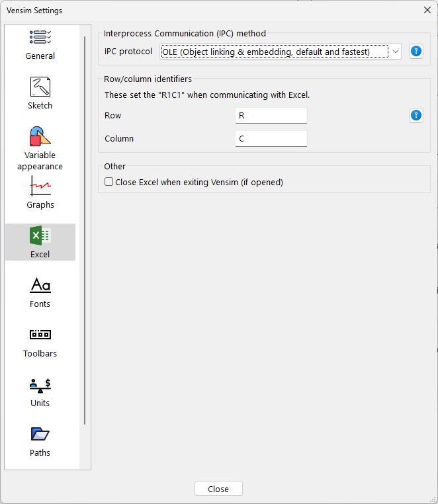Image resolution: width=438 pixels, height=504 pixels.
Task: Click help icon for Row/column identifiers
Action: click(416, 116)
